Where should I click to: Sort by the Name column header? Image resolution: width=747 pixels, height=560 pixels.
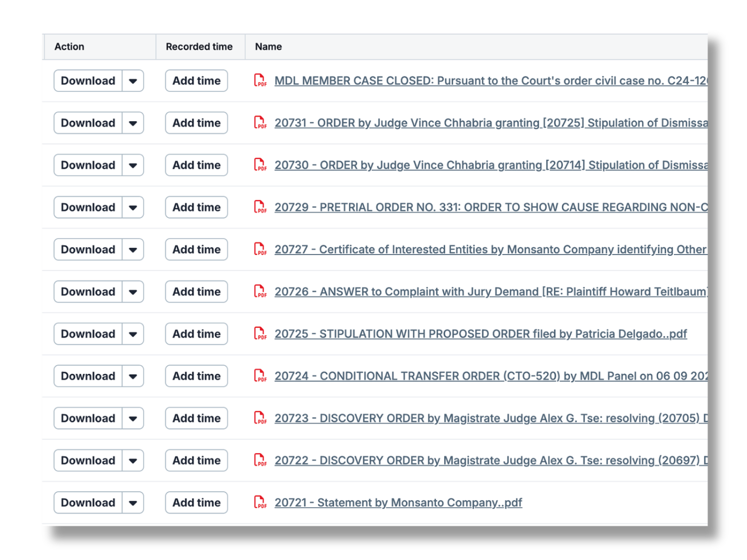coord(268,47)
